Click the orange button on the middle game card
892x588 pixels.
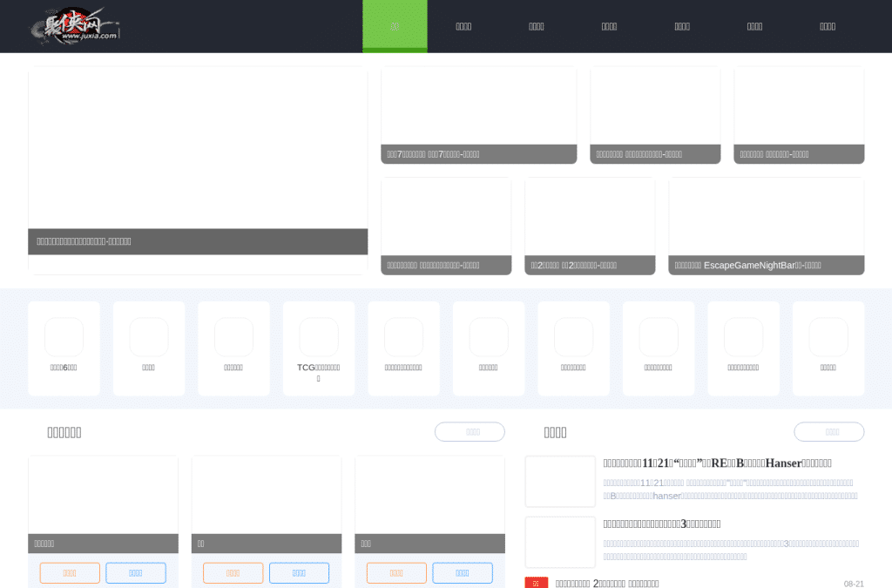(233, 572)
